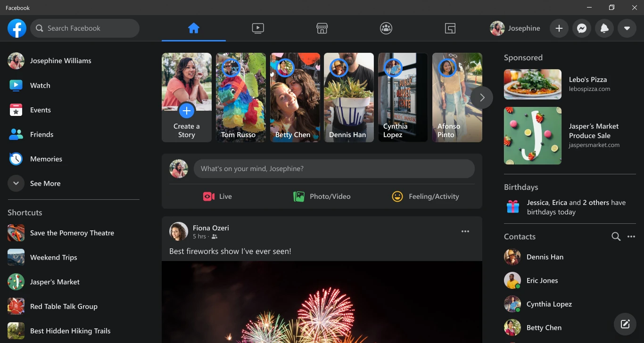Choose Feeling/Activity for post
Image resolution: width=644 pixels, height=343 pixels.
[425, 196]
